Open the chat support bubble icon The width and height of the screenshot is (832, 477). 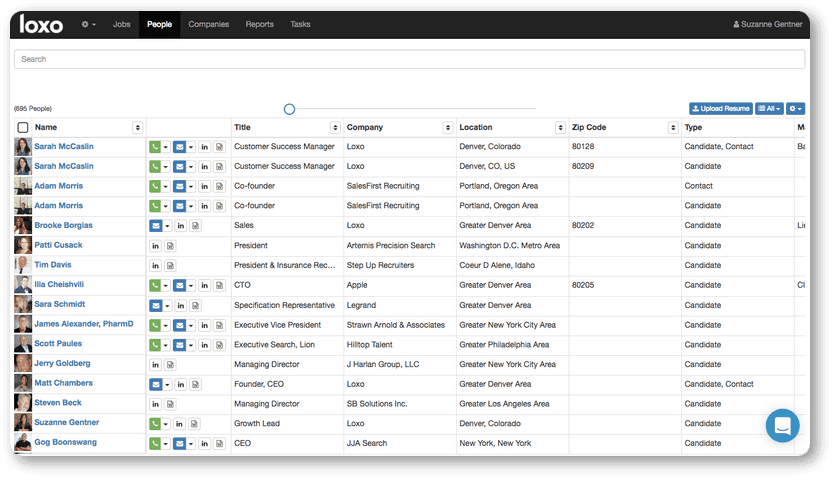click(782, 425)
